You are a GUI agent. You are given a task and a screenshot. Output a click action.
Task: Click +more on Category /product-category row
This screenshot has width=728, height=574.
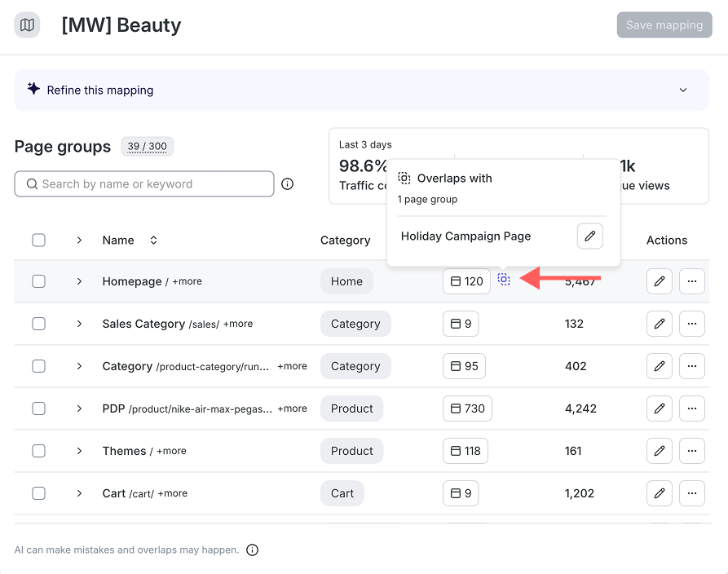tap(292, 366)
